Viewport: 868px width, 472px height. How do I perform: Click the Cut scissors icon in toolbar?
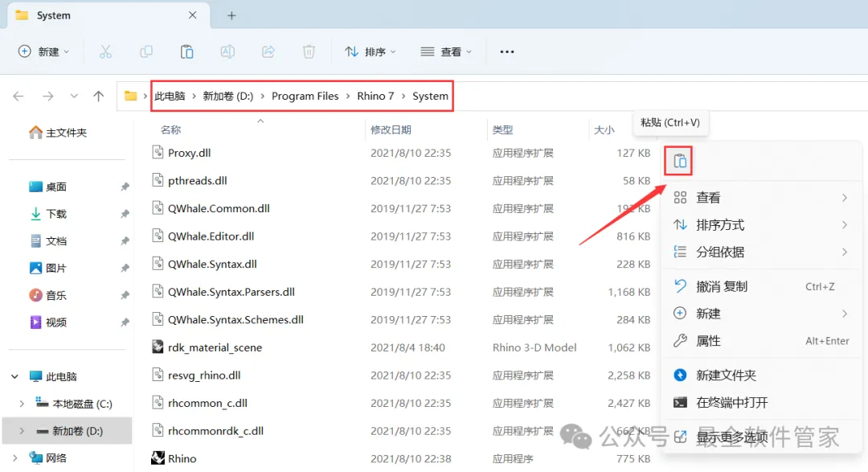pos(105,51)
